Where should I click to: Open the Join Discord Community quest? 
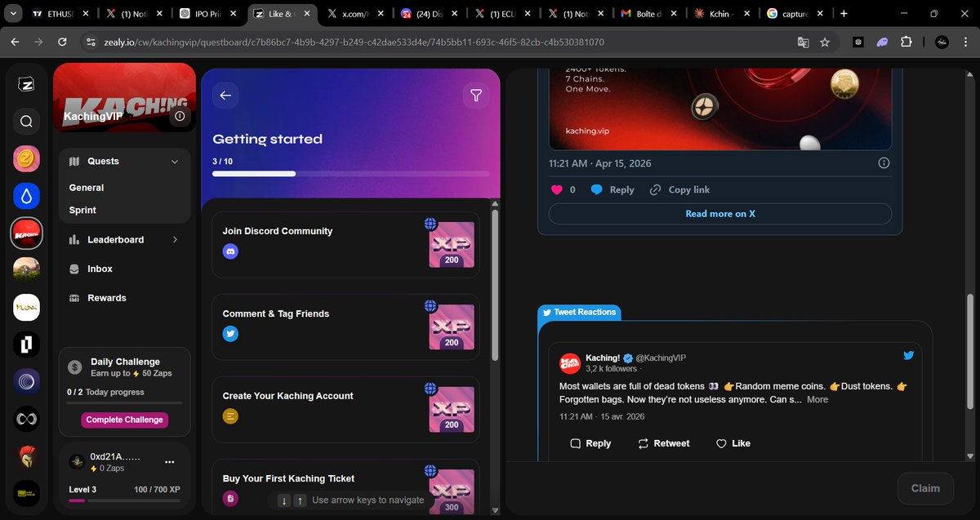tap(345, 244)
